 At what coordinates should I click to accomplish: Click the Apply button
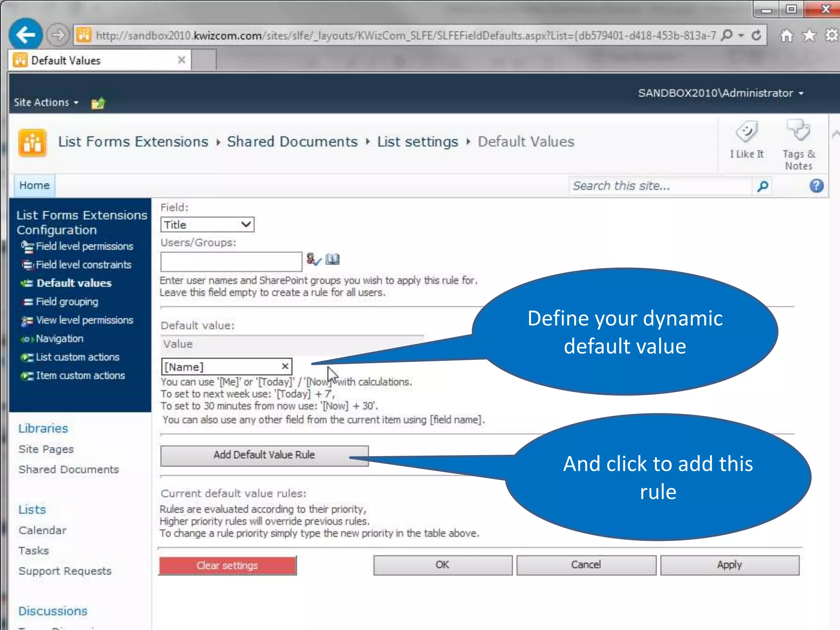pyautogui.click(x=730, y=565)
